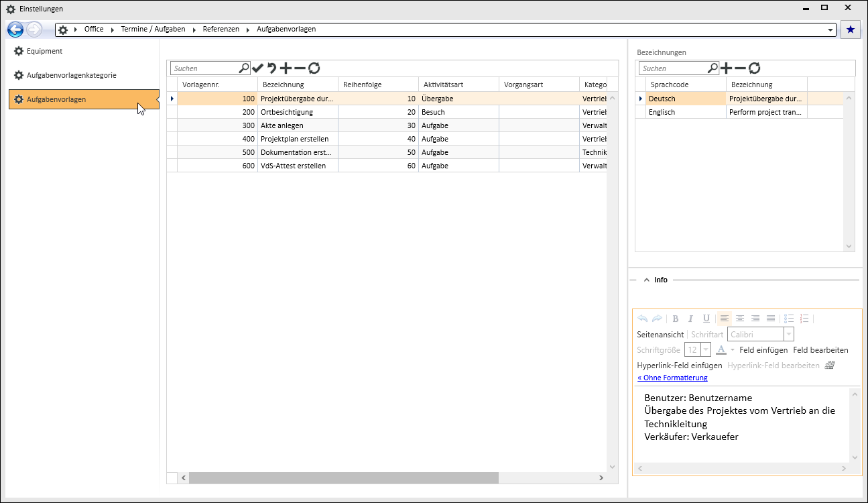Click the favorites star button

coord(851,30)
